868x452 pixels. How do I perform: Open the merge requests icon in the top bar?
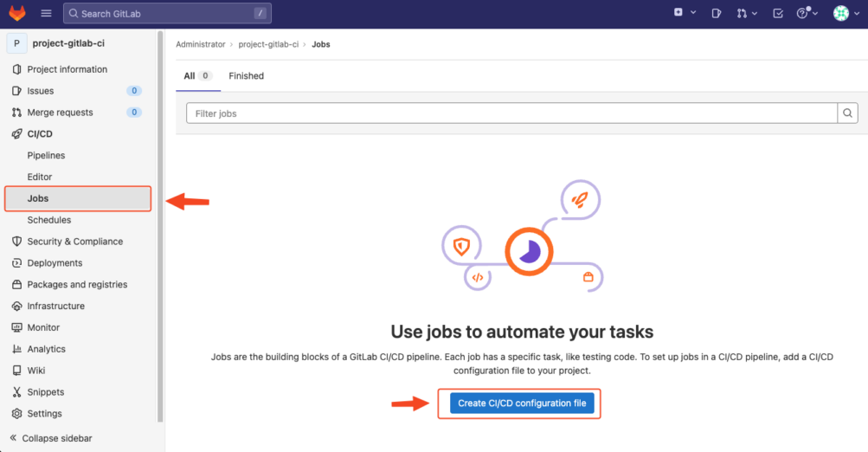[x=742, y=13]
